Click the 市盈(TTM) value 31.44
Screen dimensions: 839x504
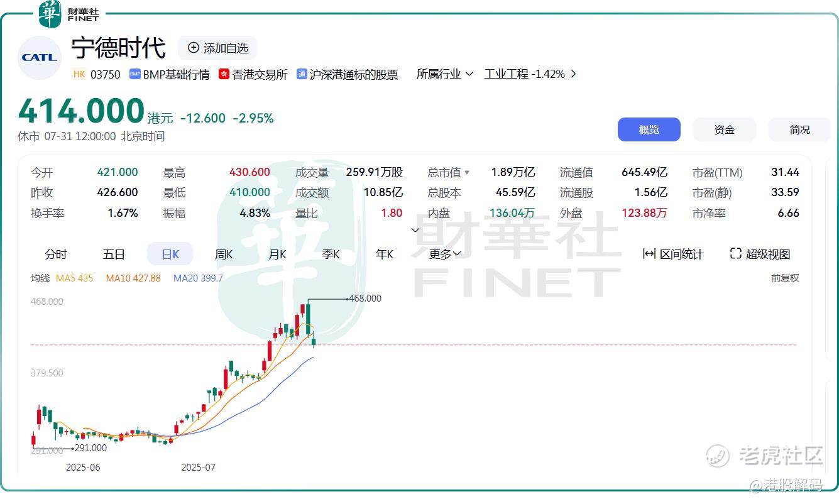point(786,172)
